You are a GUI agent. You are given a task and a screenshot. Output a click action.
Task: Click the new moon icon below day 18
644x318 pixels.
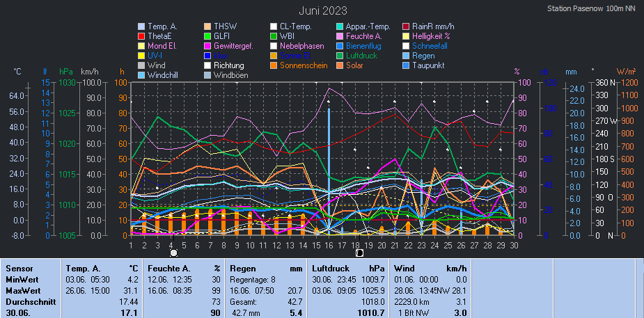click(x=359, y=253)
